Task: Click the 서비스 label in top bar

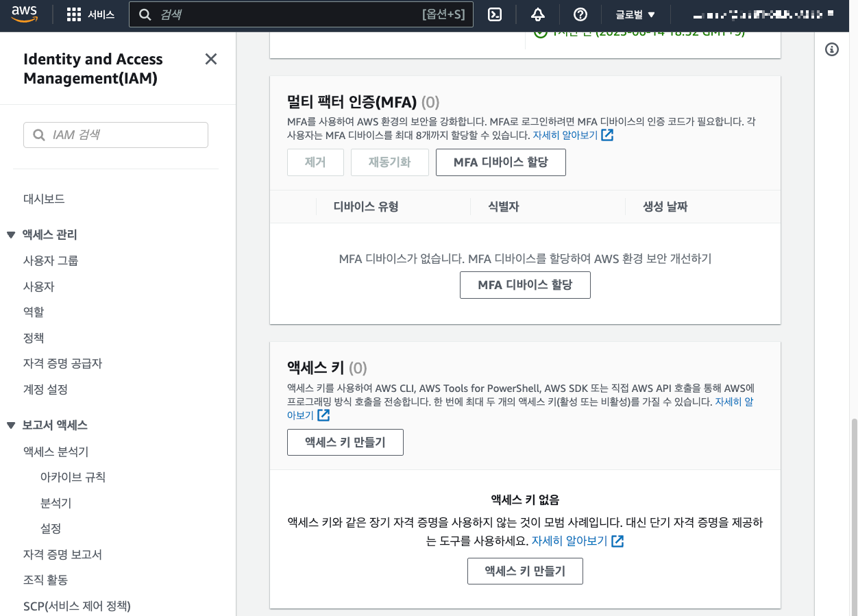Action: tap(101, 14)
